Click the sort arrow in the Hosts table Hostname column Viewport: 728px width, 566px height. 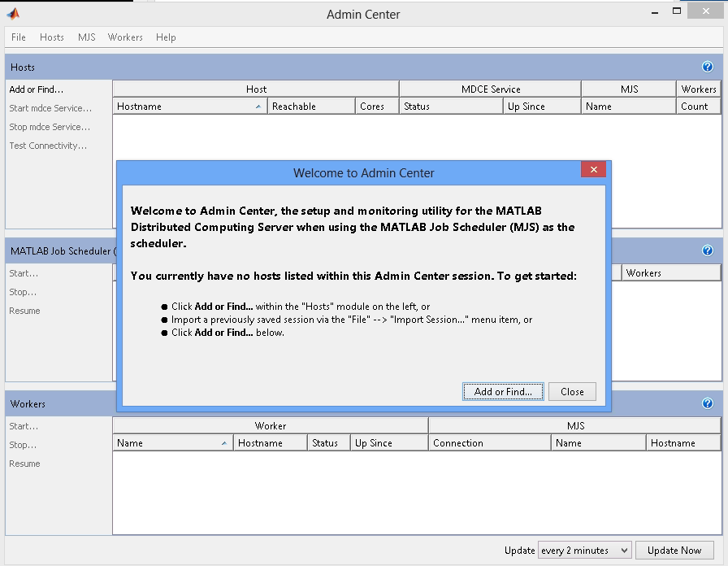tap(258, 107)
